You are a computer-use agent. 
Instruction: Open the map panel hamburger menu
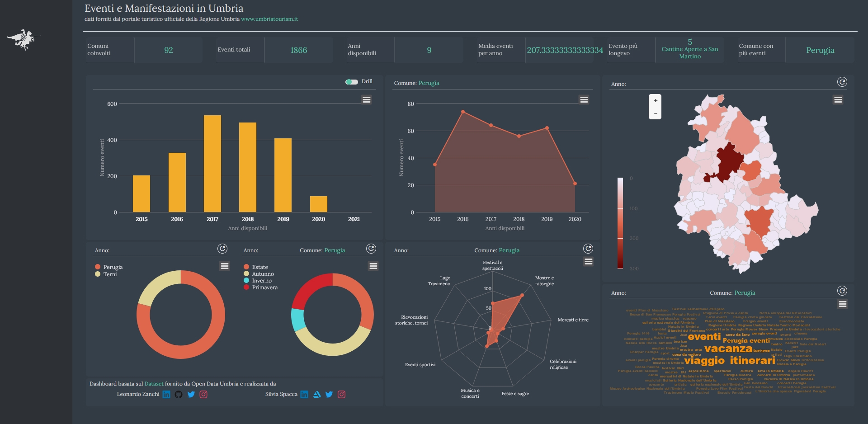coord(838,99)
